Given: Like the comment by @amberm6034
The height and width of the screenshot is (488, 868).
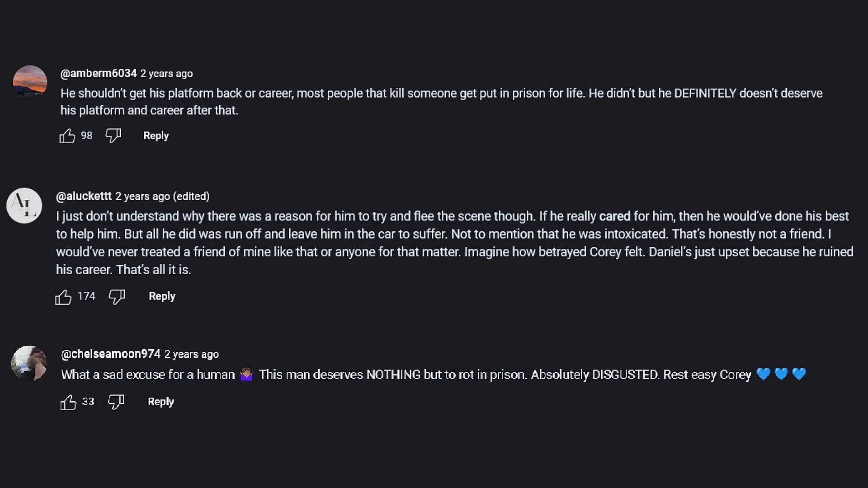Looking at the screenshot, I should 67,136.
